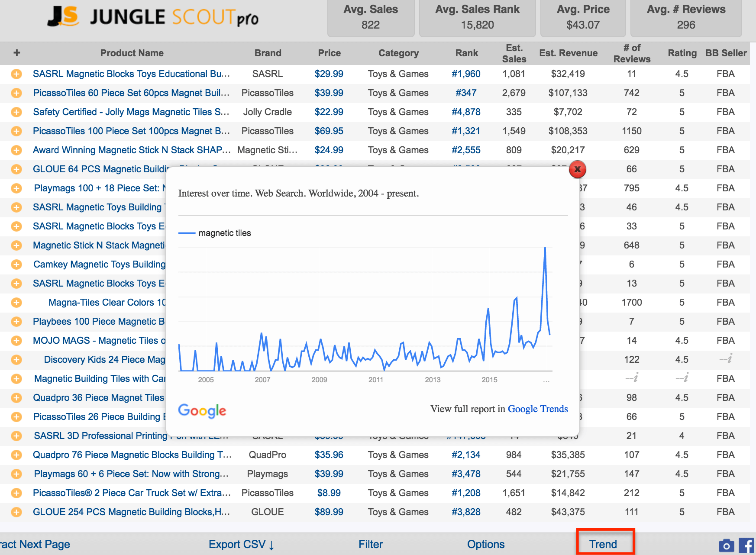
Task: Click Export CSV download link
Action: [241, 544]
